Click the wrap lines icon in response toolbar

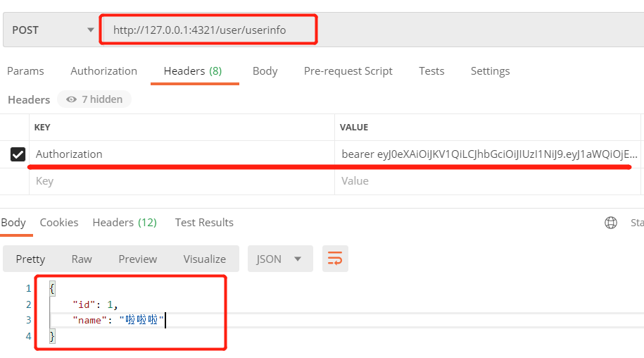coord(335,259)
